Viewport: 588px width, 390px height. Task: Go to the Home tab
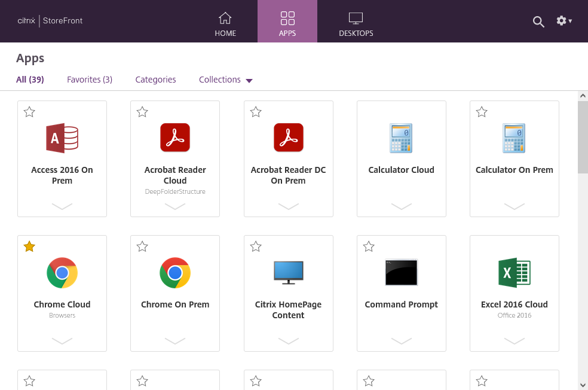[x=225, y=22]
